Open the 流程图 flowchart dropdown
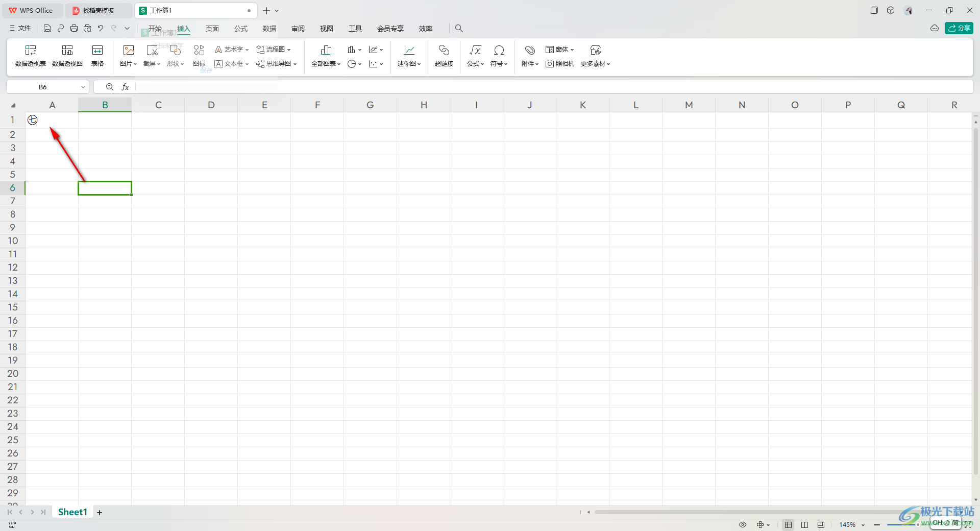The image size is (980, 531). pyautogui.click(x=274, y=50)
